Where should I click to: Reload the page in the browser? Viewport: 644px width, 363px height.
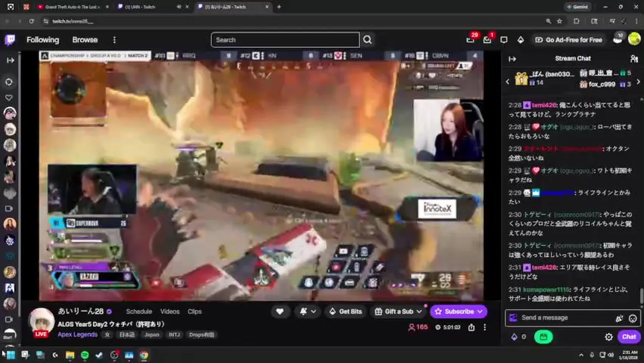(x=31, y=21)
